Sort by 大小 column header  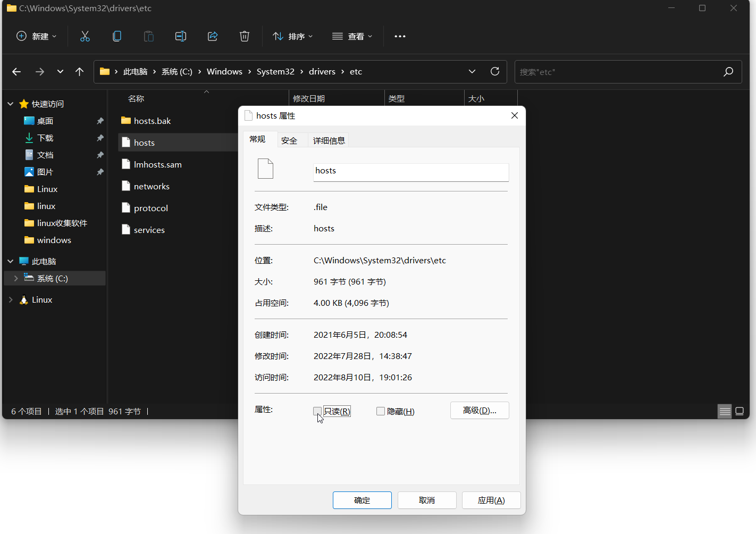tap(476, 98)
